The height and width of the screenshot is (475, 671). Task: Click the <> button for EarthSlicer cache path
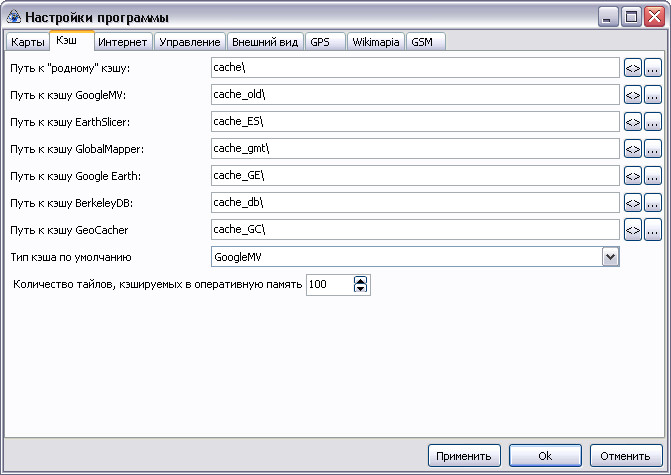[632, 122]
